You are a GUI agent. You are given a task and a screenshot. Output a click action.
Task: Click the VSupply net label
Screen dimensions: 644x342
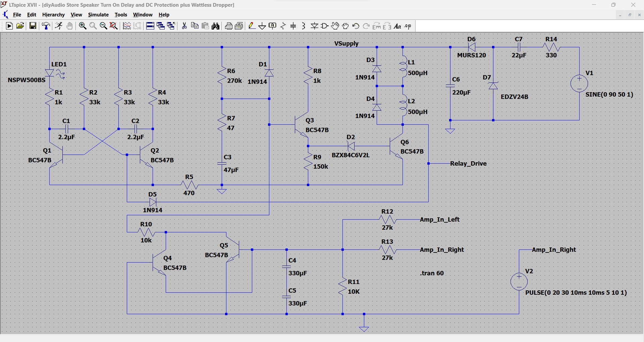click(346, 44)
